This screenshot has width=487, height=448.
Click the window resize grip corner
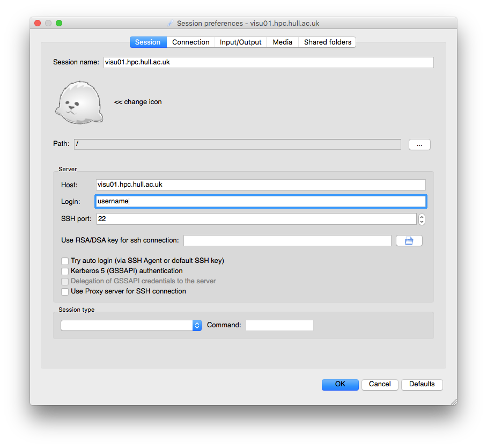click(x=453, y=401)
